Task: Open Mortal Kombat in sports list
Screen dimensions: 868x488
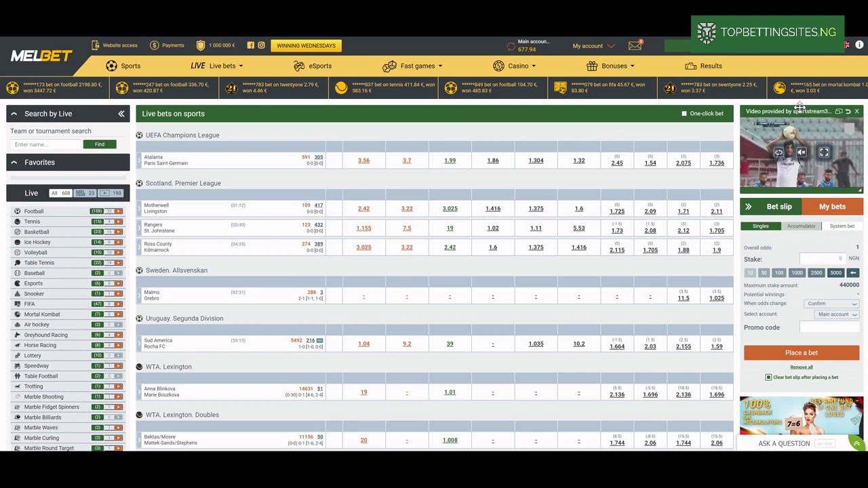Action: (x=42, y=314)
